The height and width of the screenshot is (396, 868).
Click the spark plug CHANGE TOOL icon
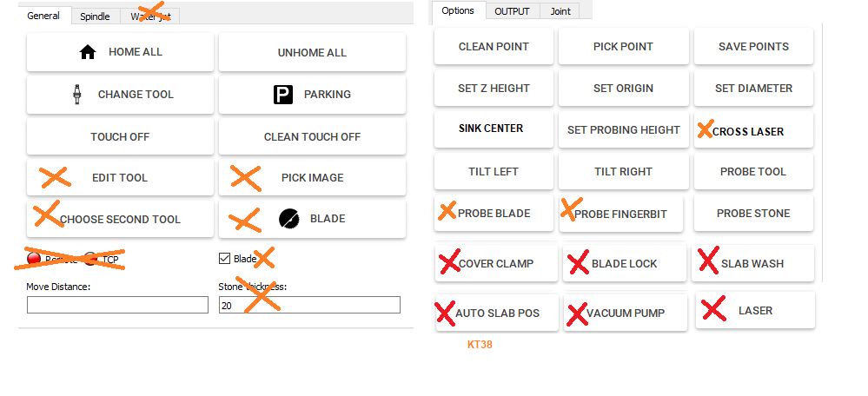[76, 95]
